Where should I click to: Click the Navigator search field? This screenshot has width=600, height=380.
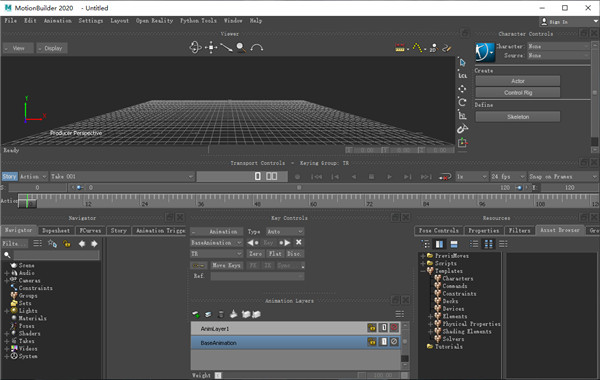click(x=56, y=255)
